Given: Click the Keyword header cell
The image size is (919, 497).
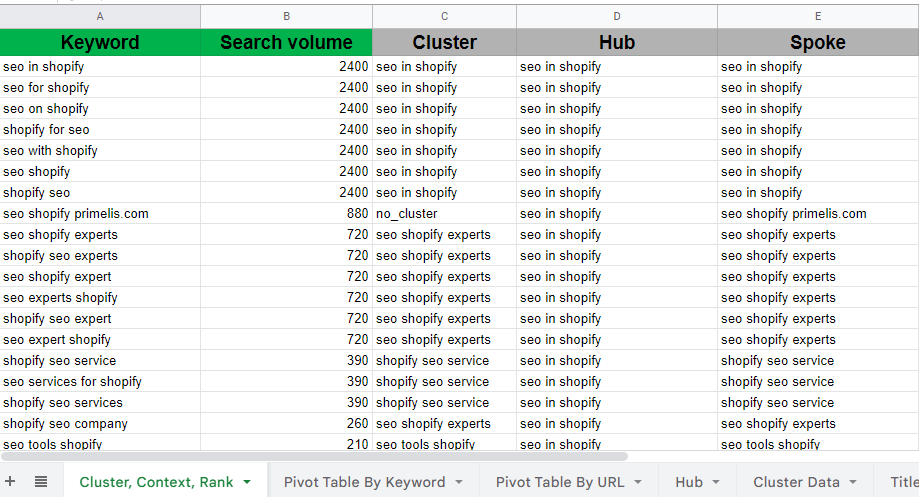Looking at the screenshot, I should tap(100, 42).
